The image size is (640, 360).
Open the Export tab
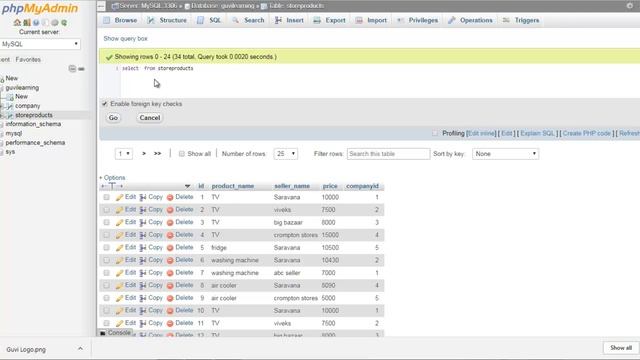(x=329, y=20)
